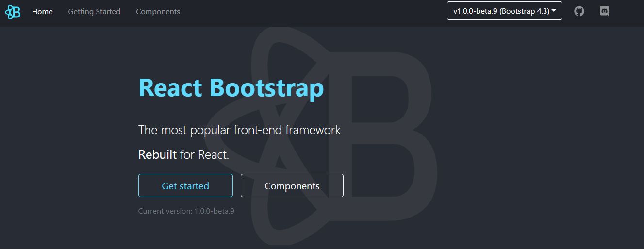This screenshot has height=251, width=644.
Task: Click the Components outlined hero button
Action: pyautogui.click(x=292, y=185)
